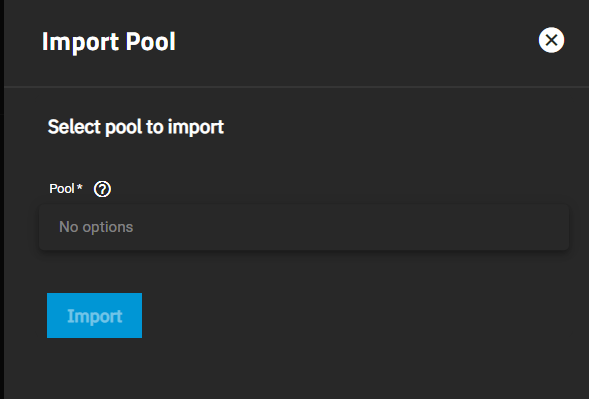Open the Pool field help tooltip
Image resolution: width=589 pixels, height=399 pixels.
click(102, 189)
